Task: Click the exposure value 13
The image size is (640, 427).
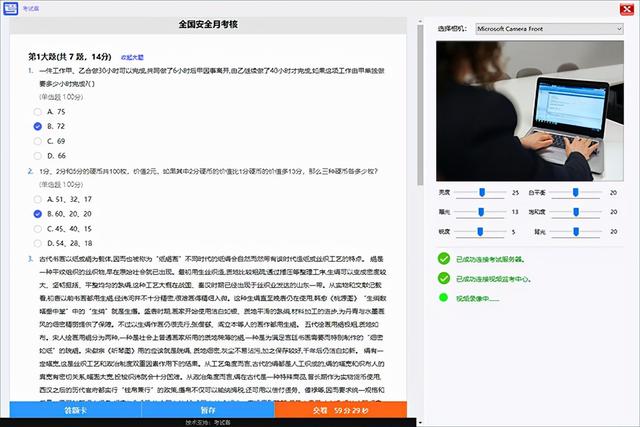Action: (515, 212)
